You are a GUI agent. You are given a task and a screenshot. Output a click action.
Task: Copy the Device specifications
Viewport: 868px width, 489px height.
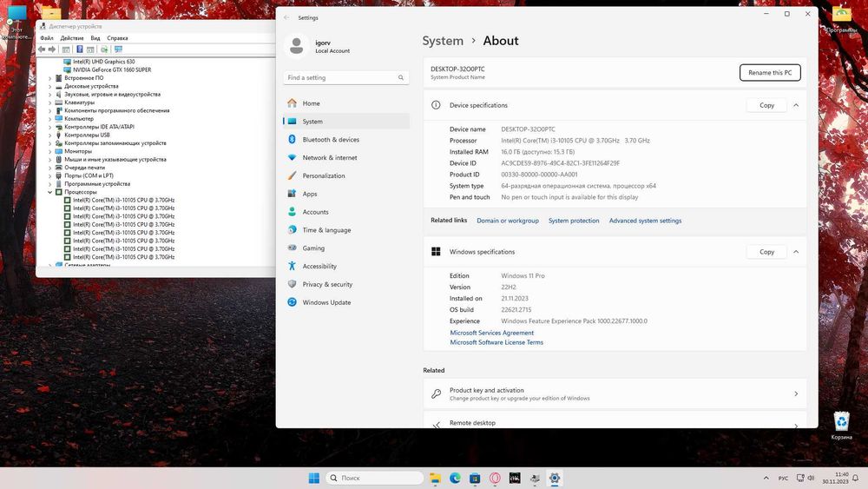[x=766, y=105]
